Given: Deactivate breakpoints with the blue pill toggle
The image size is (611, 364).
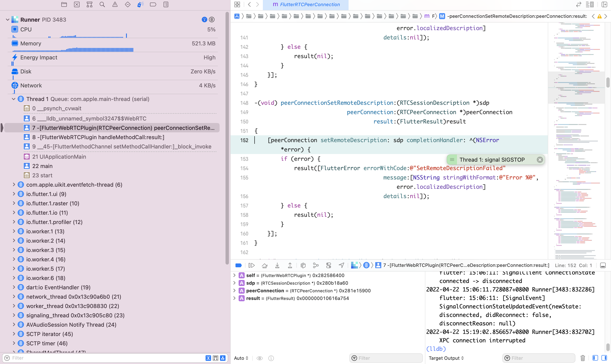Looking at the screenshot, I should point(238,265).
